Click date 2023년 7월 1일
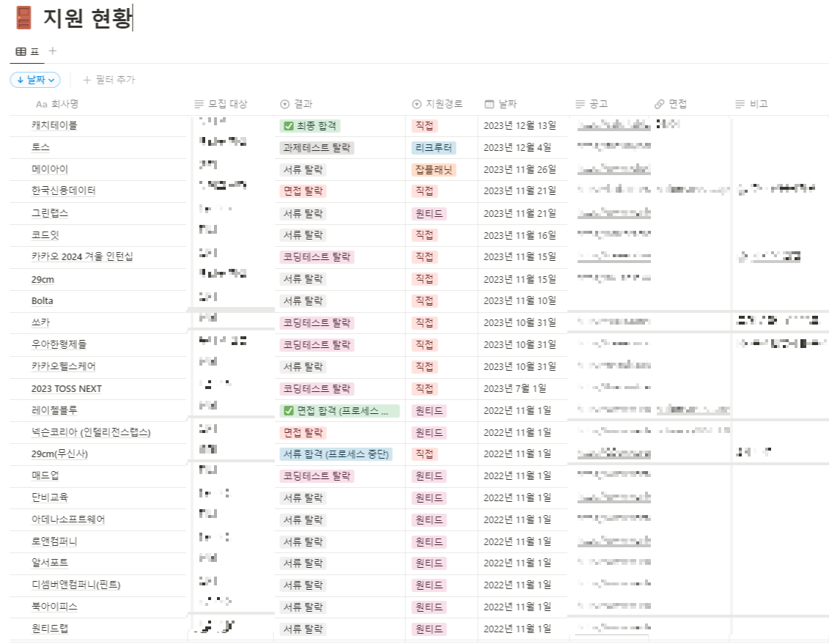Screen dimensions: 829x644 pyautogui.click(x=515, y=389)
